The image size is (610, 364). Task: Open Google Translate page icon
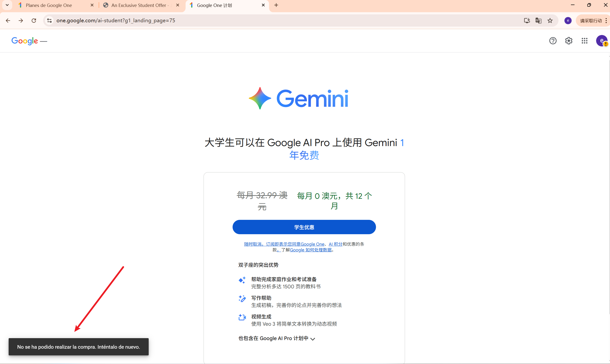(x=538, y=21)
